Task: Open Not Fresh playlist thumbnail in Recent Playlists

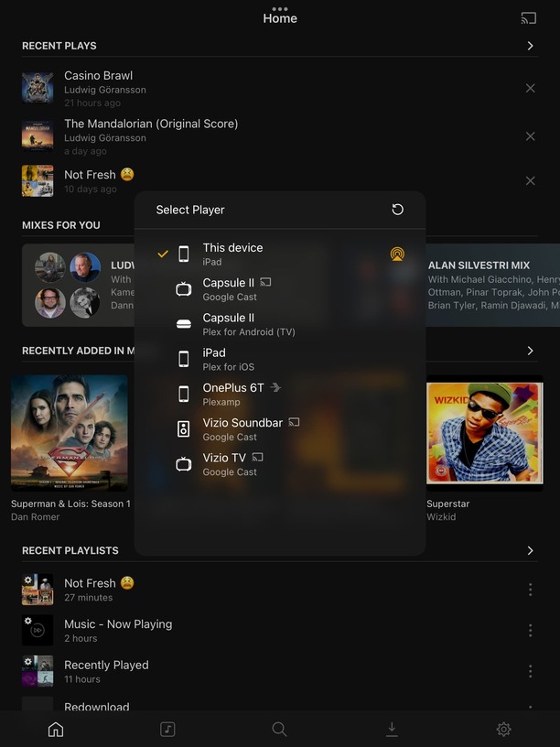Action: pos(38,590)
